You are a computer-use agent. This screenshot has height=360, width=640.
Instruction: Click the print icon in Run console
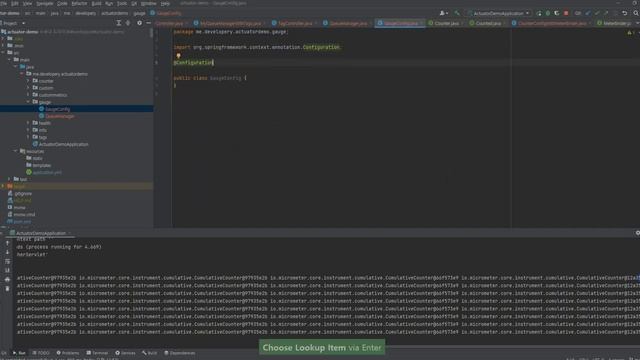click(7, 280)
